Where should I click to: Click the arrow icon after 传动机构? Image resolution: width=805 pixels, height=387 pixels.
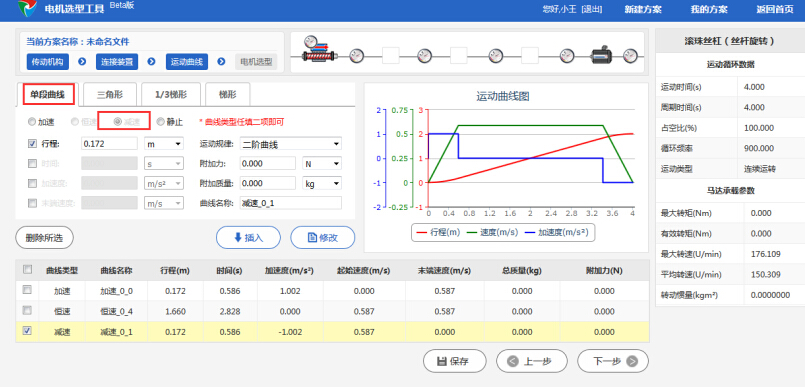click(82, 62)
